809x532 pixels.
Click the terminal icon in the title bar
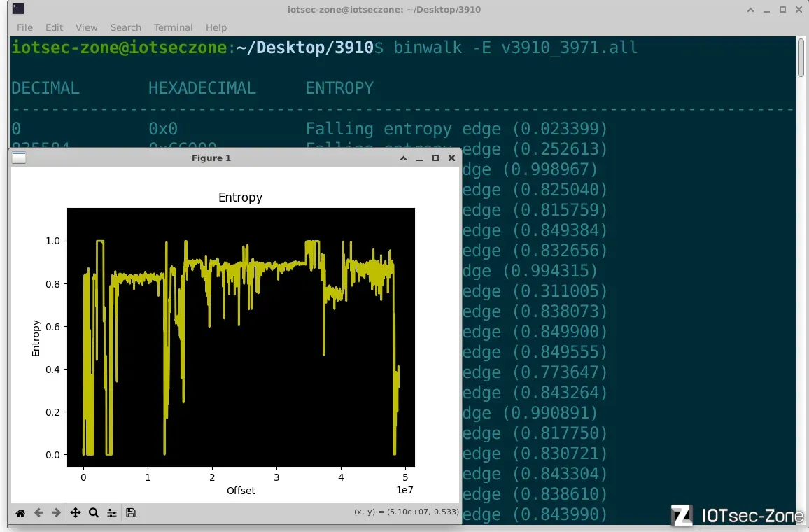click(18, 10)
